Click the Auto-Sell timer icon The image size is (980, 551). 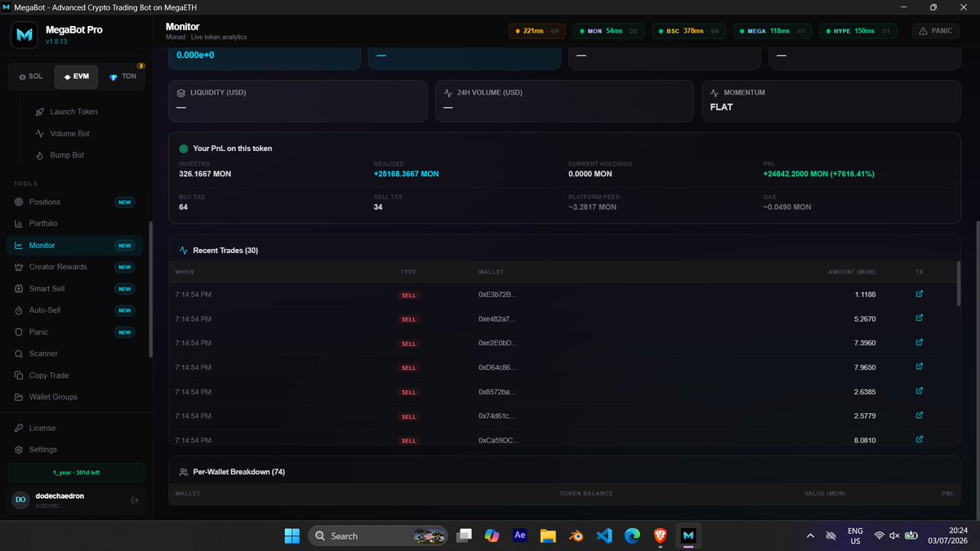(20, 310)
